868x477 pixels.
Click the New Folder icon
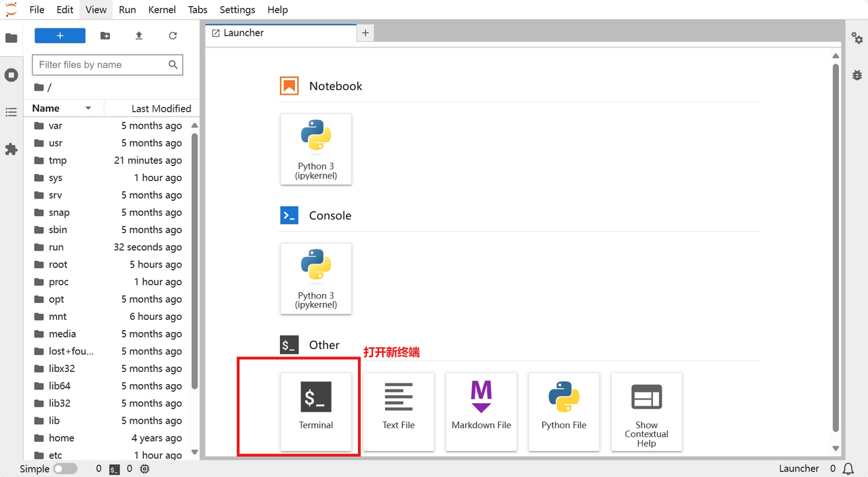click(105, 36)
